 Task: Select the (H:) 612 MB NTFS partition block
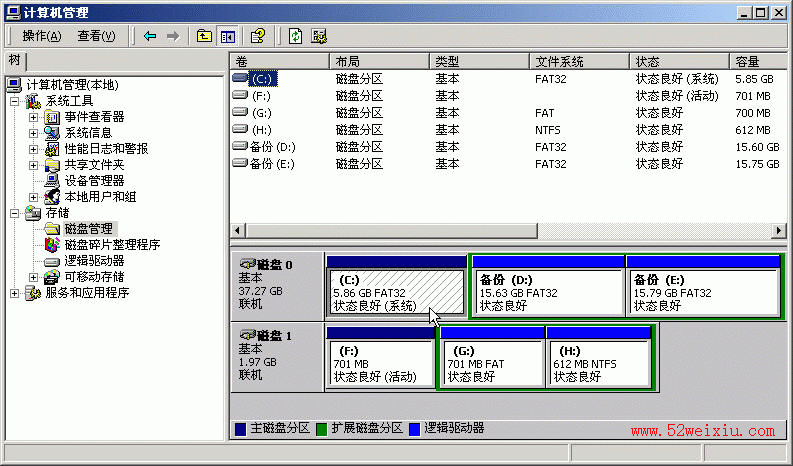click(599, 364)
